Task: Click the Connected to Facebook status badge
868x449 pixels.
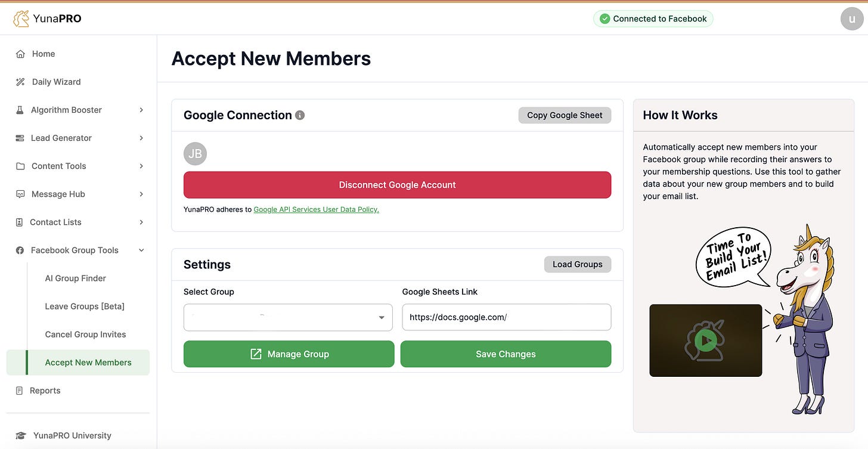Action: pos(653,18)
